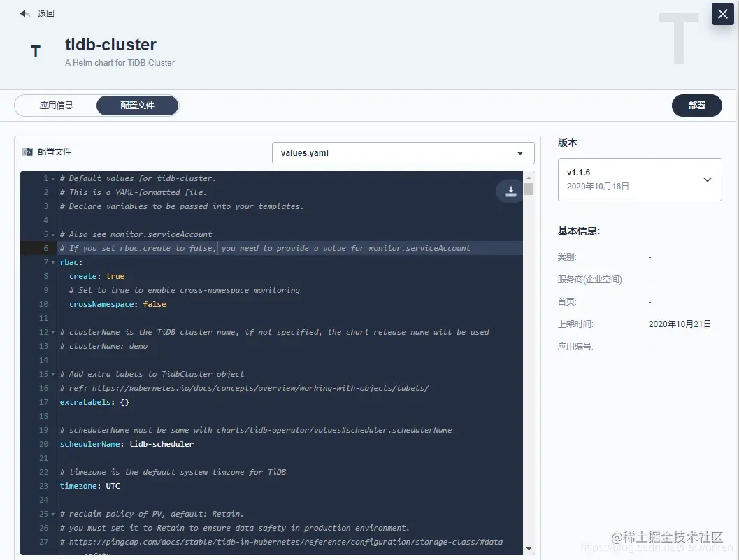Click the line 'crossNamespace: false'
Screen dimensions: 739x560
click(117, 305)
